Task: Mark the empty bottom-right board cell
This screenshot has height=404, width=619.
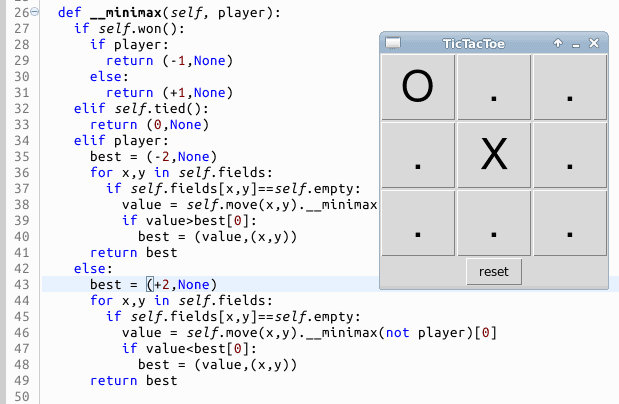Action: tap(569, 222)
